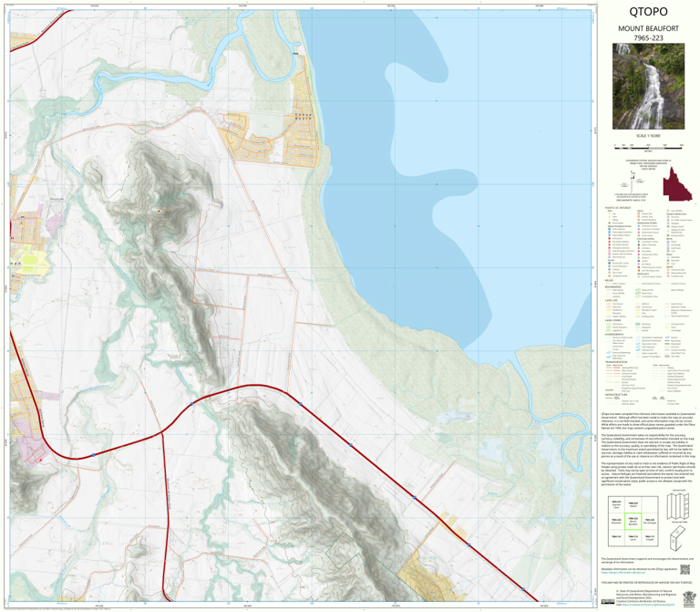Click the SCALE 1:10,000 label
Screen dimensions: 700x612
pos(648,136)
